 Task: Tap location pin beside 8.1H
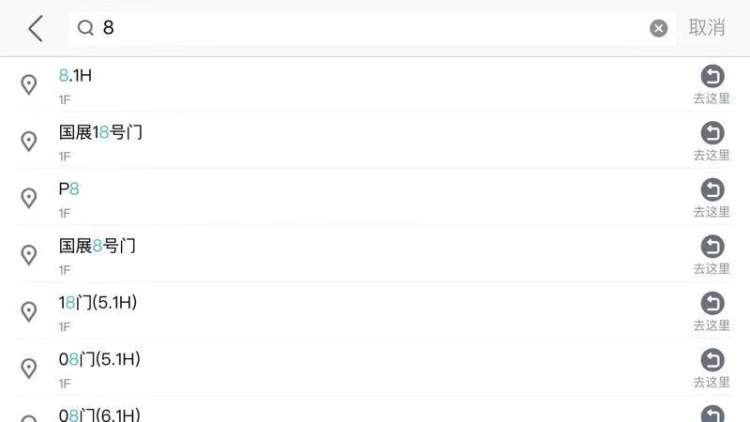point(29,85)
